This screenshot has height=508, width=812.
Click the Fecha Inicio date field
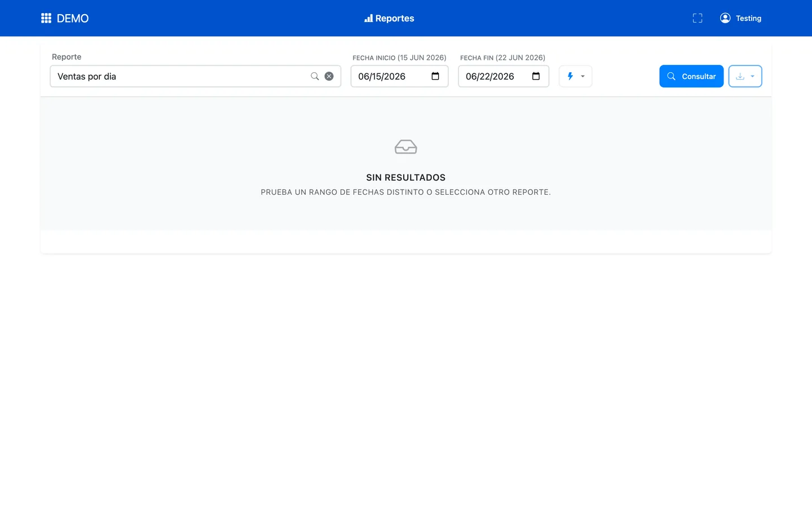click(399, 76)
